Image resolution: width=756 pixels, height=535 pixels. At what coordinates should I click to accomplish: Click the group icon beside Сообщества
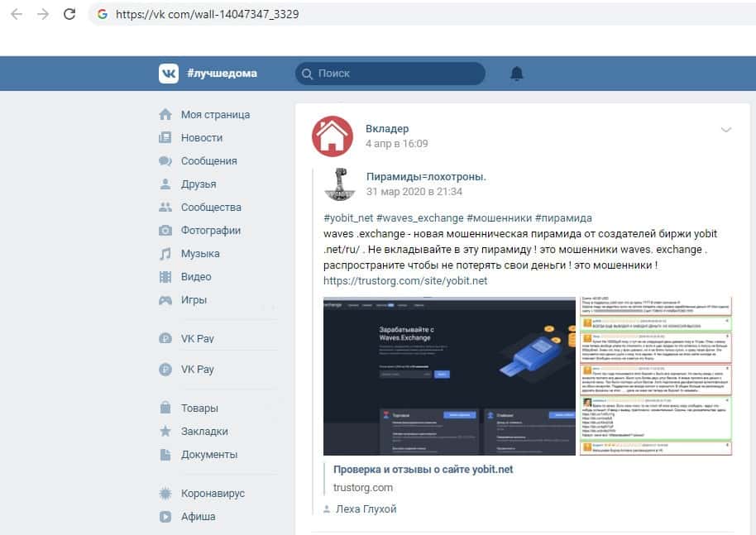165,208
